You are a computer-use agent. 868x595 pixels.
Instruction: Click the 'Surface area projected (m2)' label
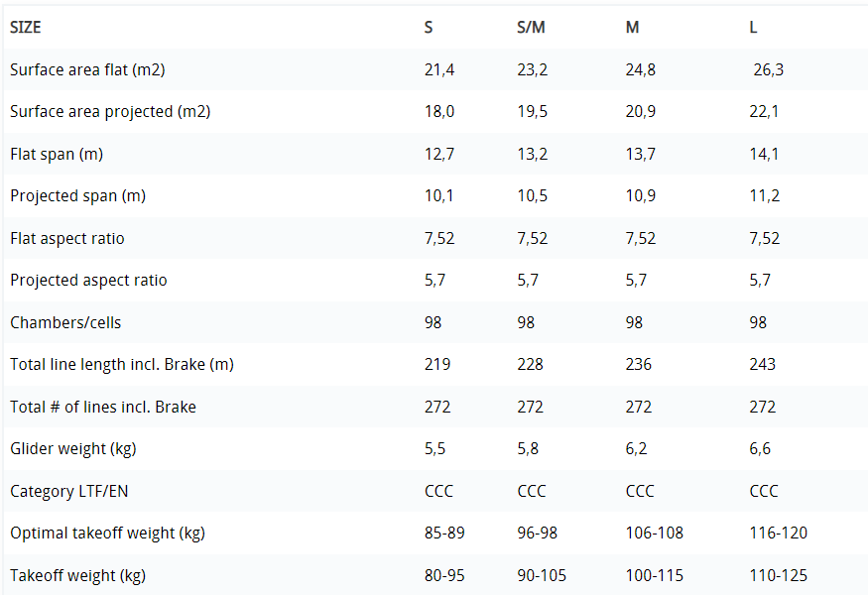tap(110, 112)
